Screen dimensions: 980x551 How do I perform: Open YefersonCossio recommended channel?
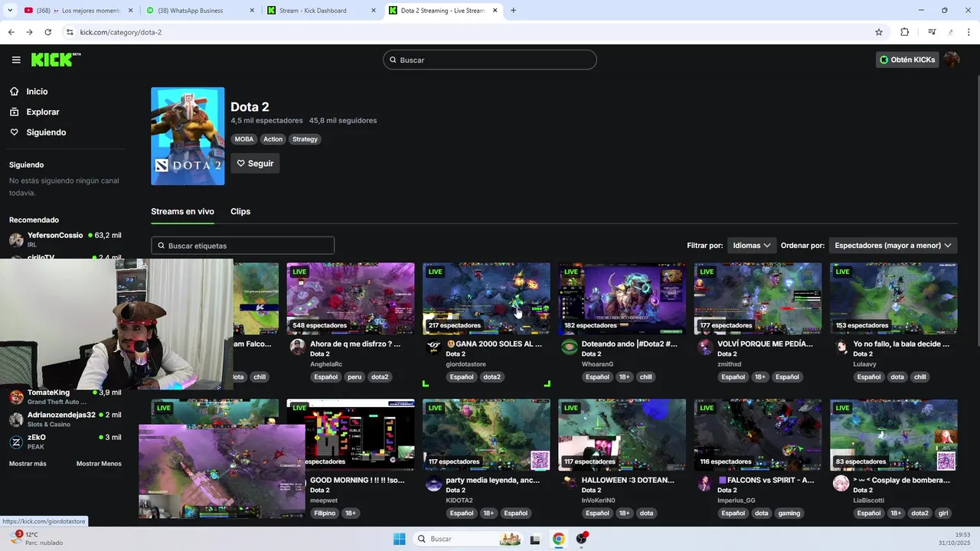pyautogui.click(x=65, y=240)
